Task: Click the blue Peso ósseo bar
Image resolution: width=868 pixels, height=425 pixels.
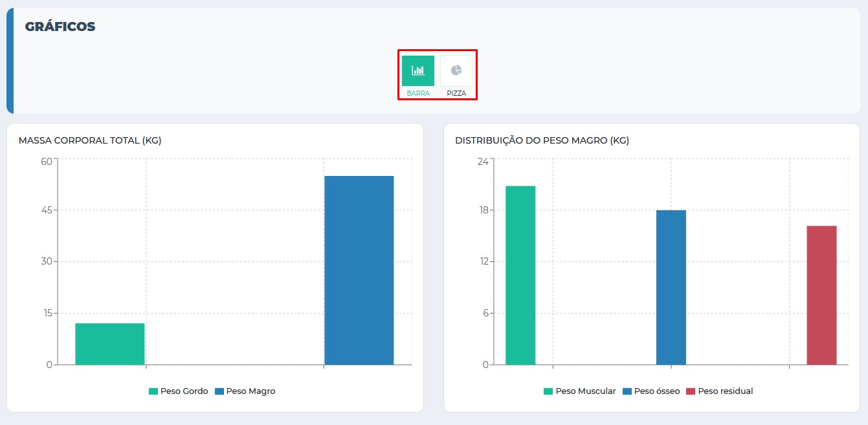Action: click(x=671, y=287)
